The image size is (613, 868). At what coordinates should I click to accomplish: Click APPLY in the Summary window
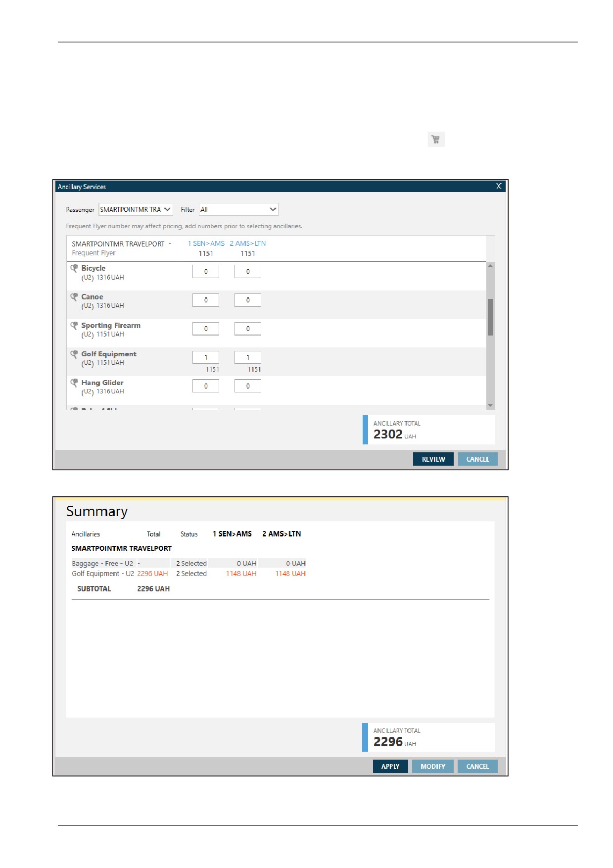click(390, 767)
